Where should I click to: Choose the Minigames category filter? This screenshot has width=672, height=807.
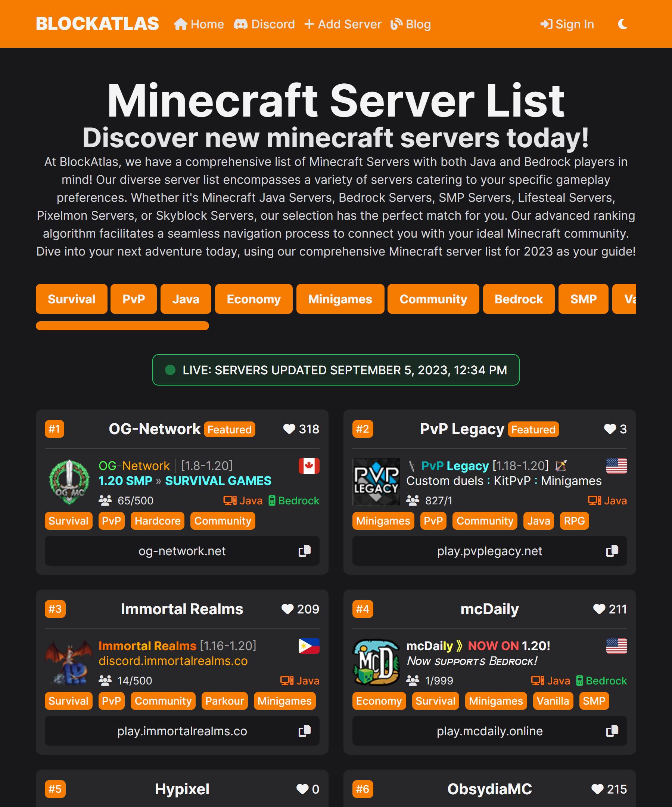[x=340, y=299]
